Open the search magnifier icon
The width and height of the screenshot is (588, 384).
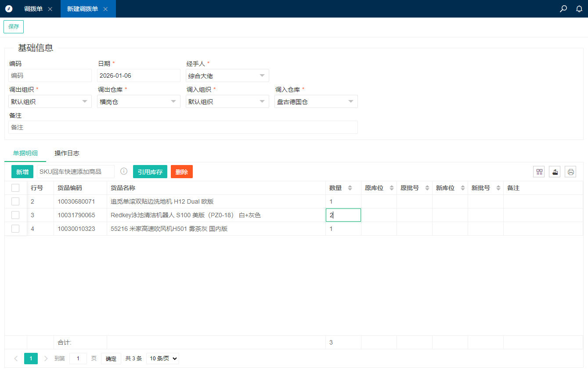point(563,9)
